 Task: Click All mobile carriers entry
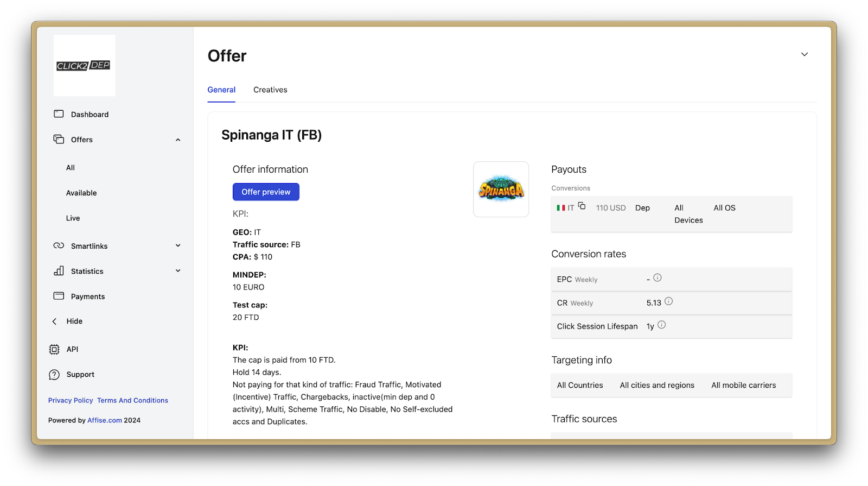click(x=744, y=385)
